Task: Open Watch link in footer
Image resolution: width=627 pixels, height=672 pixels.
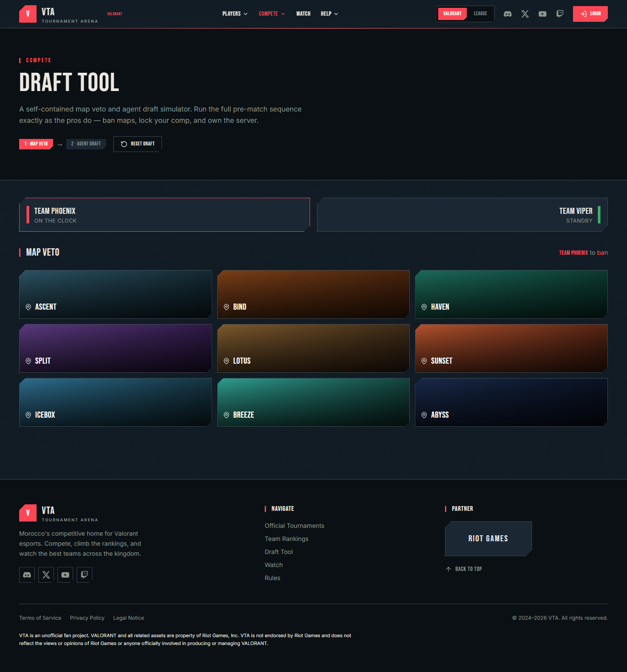Action: (x=274, y=565)
